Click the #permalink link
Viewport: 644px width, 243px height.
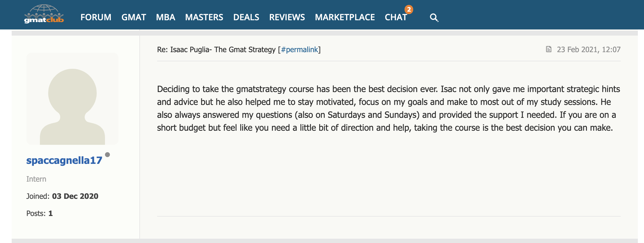point(299,49)
